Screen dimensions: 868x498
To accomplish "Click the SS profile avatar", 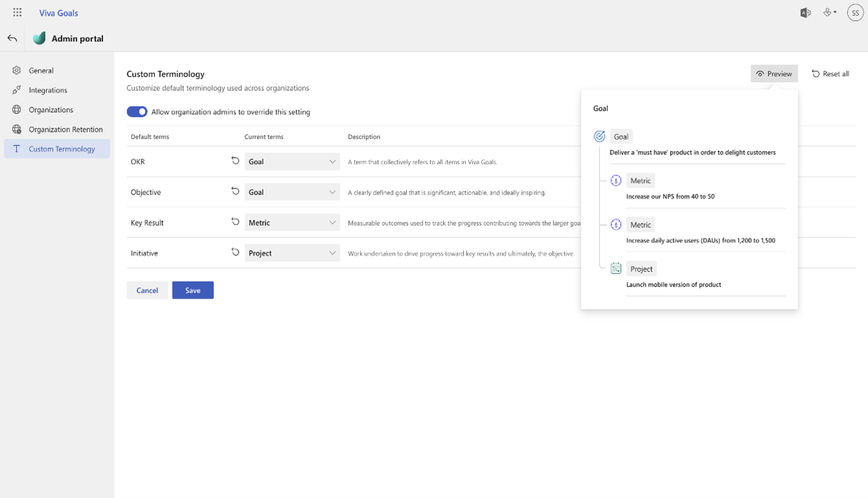I will (855, 12).
